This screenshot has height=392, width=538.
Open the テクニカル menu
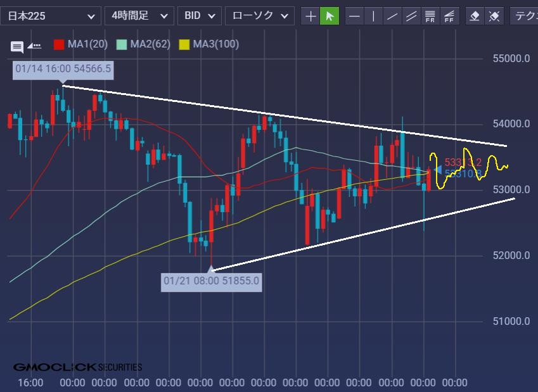pos(525,16)
